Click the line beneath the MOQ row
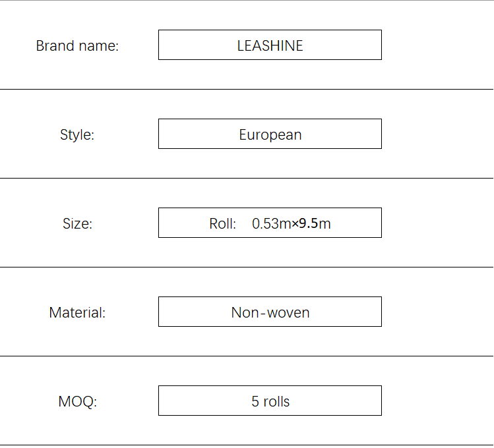494x448 pixels. pos(247,445)
